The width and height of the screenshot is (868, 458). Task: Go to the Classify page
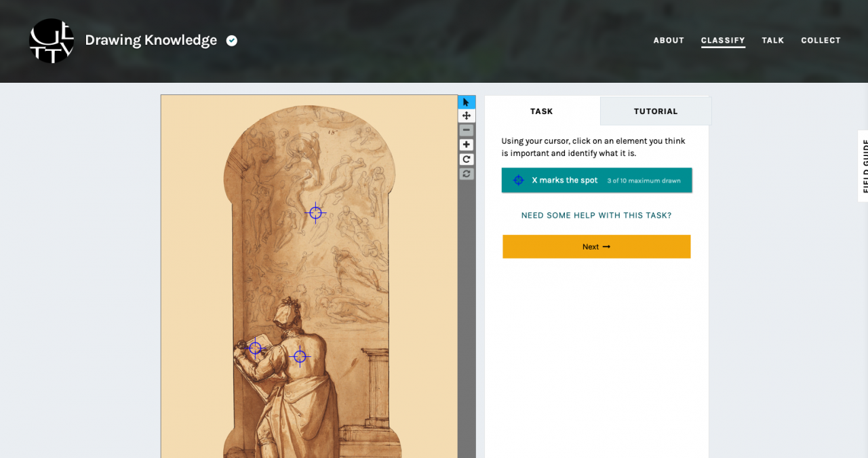[x=723, y=41]
